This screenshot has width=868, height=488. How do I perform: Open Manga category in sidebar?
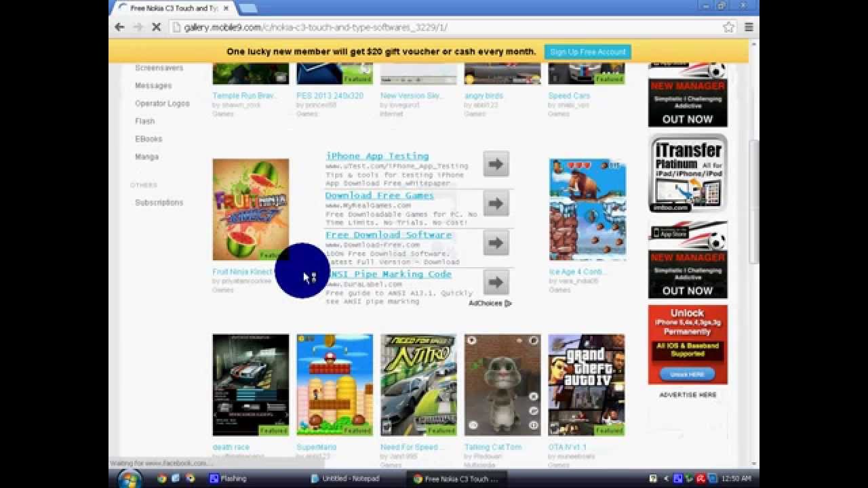(146, 156)
